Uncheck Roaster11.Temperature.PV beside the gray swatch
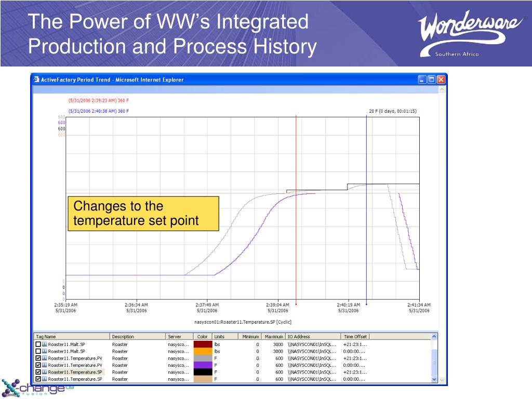Viewport: 532px width, 399px height. coord(38,358)
